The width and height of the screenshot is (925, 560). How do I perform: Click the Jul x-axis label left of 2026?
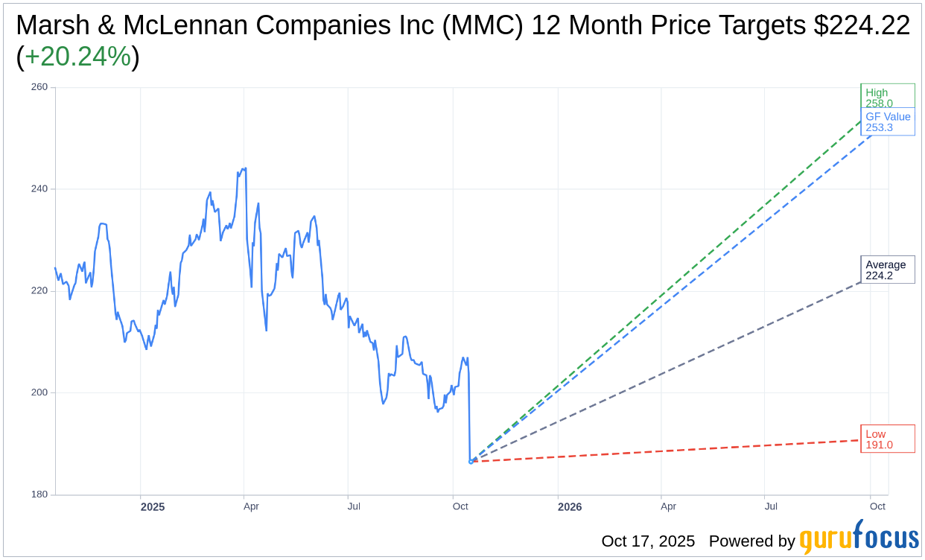coord(354,506)
